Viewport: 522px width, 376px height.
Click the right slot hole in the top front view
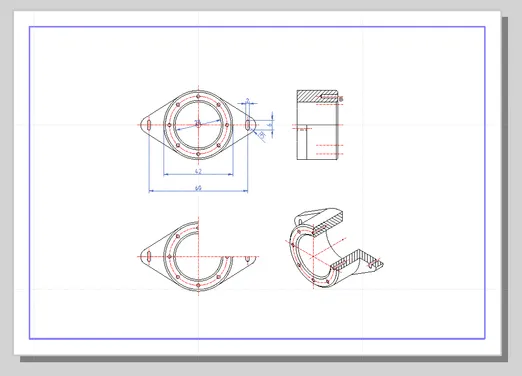tap(248, 125)
